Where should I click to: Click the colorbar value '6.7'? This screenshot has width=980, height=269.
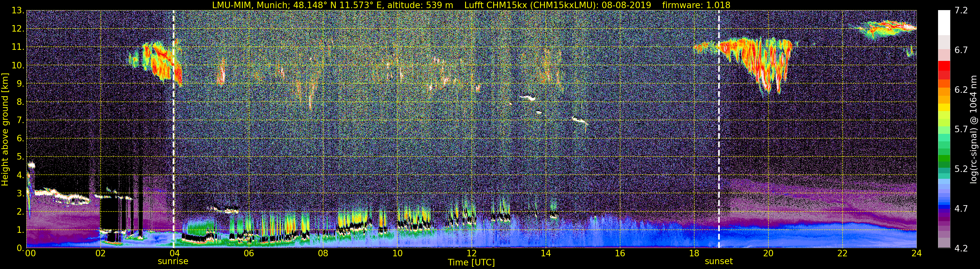click(x=961, y=50)
